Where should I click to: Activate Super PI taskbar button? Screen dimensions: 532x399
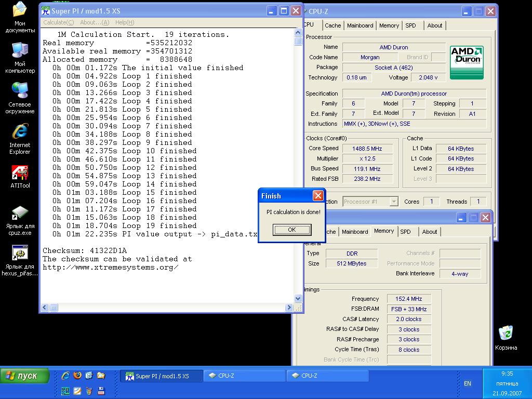coord(162,376)
